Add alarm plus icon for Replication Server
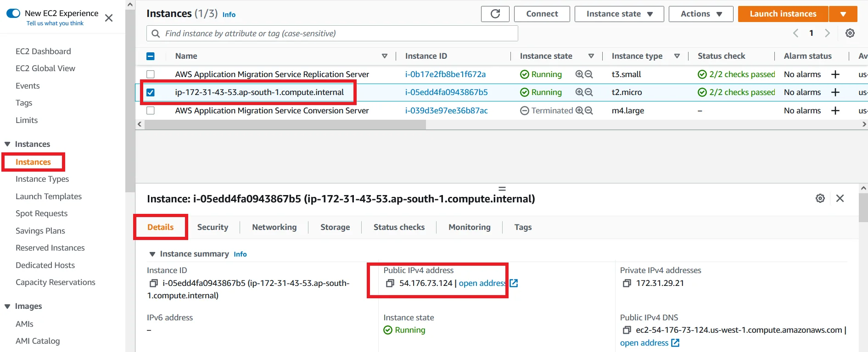This screenshot has height=352, width=868. point(835,74)
